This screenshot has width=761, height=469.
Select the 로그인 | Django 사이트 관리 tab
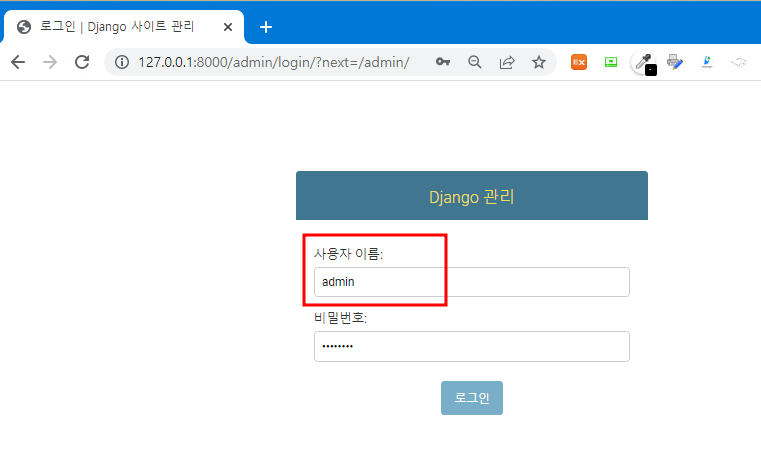(x=124, y=27)
